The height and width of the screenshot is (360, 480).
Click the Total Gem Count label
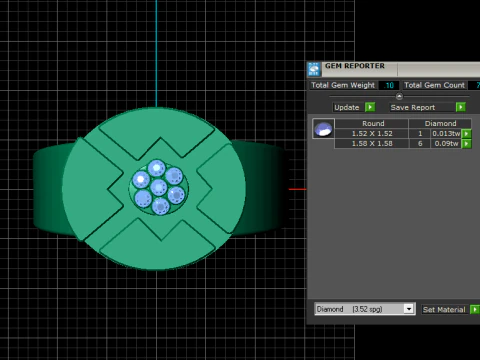click(434, 85)
